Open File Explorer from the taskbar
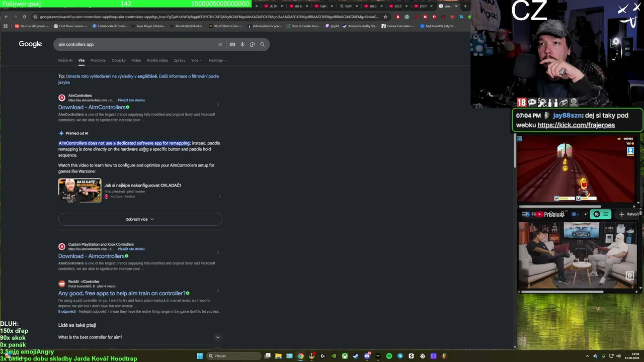Screen dimensions: 644x362 tap(278, 356)
